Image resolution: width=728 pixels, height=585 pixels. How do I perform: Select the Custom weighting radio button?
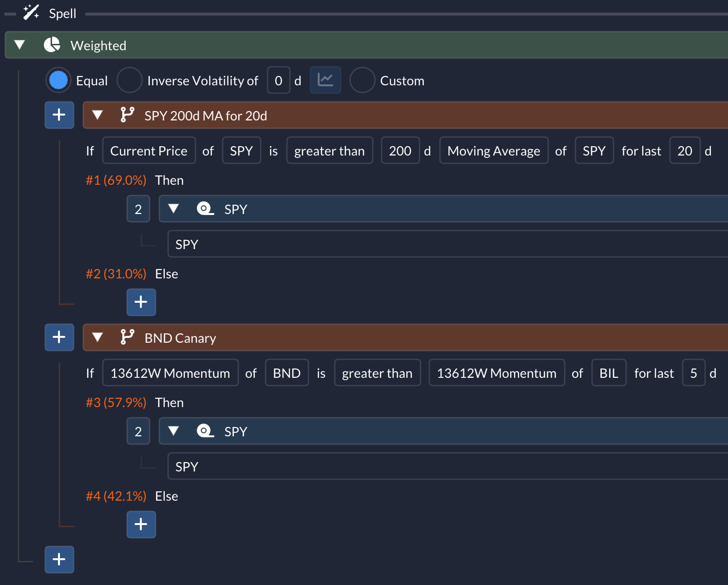363,80
